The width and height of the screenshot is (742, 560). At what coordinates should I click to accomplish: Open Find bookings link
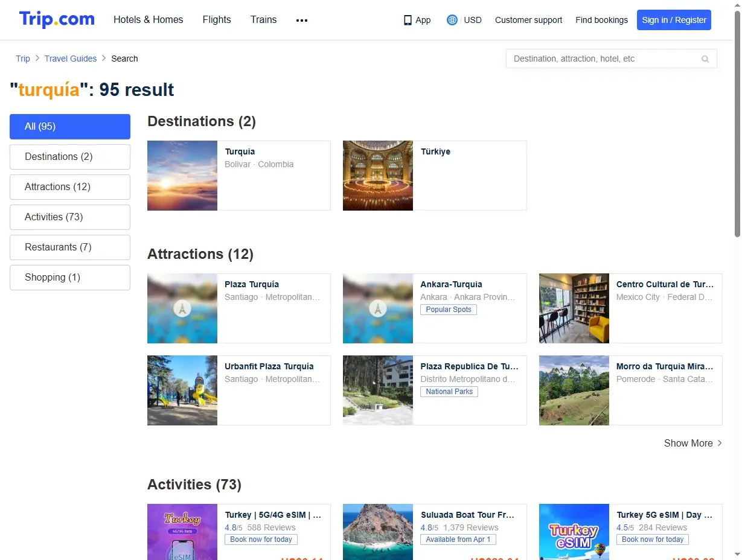coord(601,20)
